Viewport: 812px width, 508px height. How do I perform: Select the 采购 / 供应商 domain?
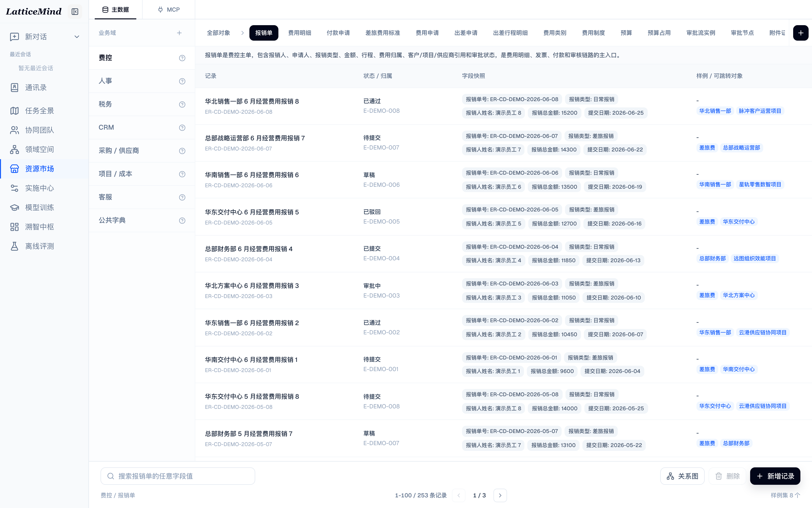click(142, 151)
